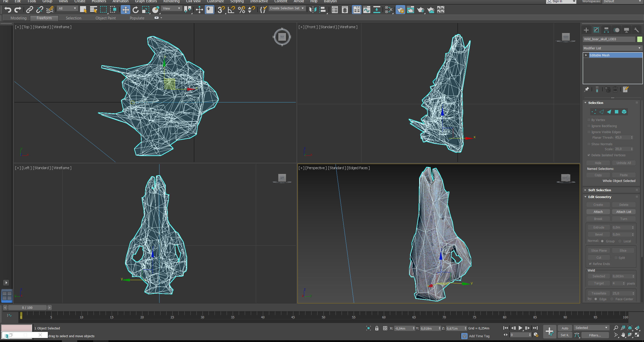Enable Ignore Visible Edges checkbox

[589, 132]
